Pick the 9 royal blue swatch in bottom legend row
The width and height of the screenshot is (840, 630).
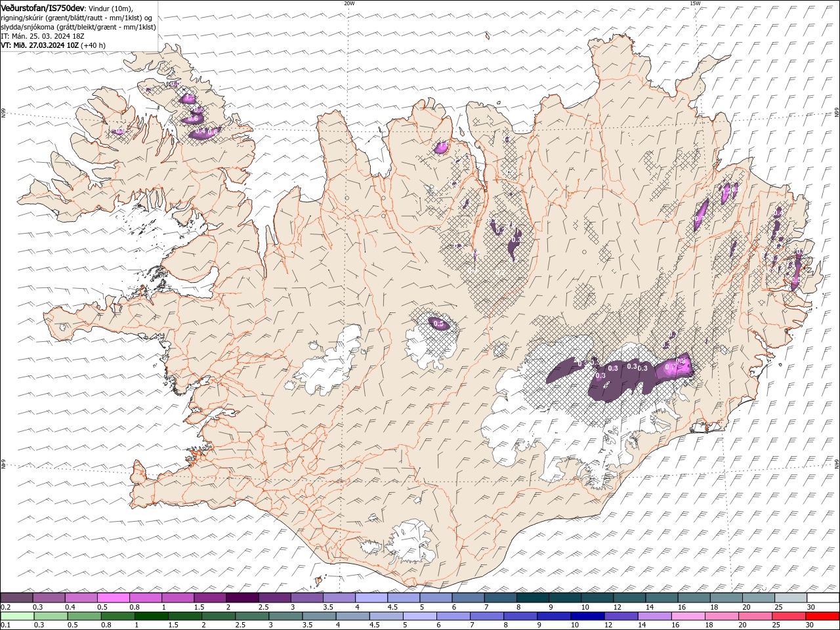554,616
